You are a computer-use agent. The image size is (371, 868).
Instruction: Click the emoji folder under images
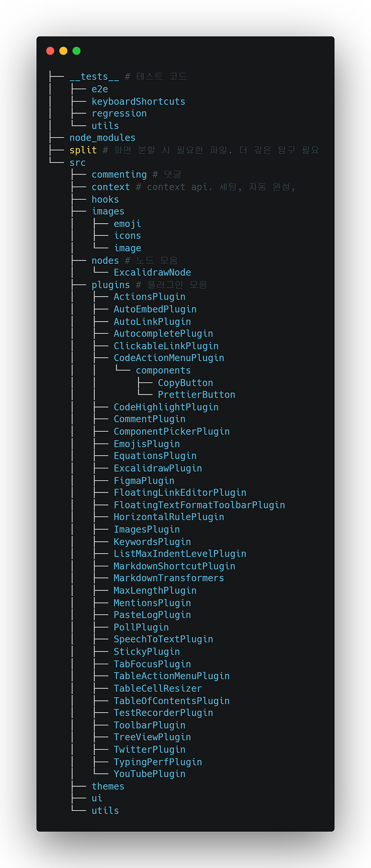coord(128,224)
